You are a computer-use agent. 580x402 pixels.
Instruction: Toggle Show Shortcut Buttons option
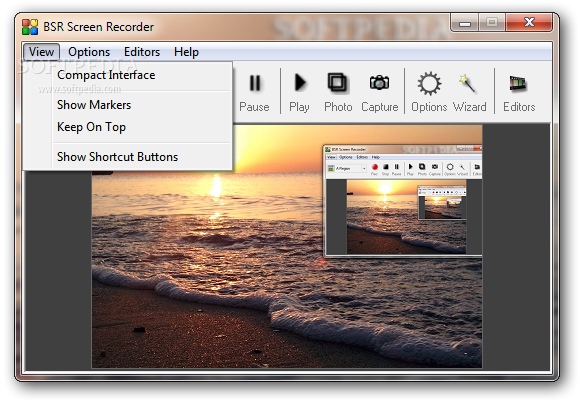128,157
